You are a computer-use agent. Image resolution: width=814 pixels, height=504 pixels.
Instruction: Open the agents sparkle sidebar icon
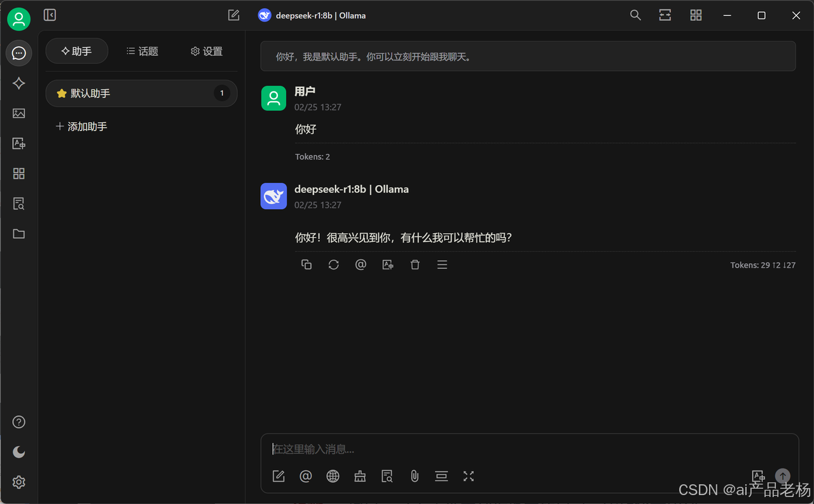coord(19,83)
